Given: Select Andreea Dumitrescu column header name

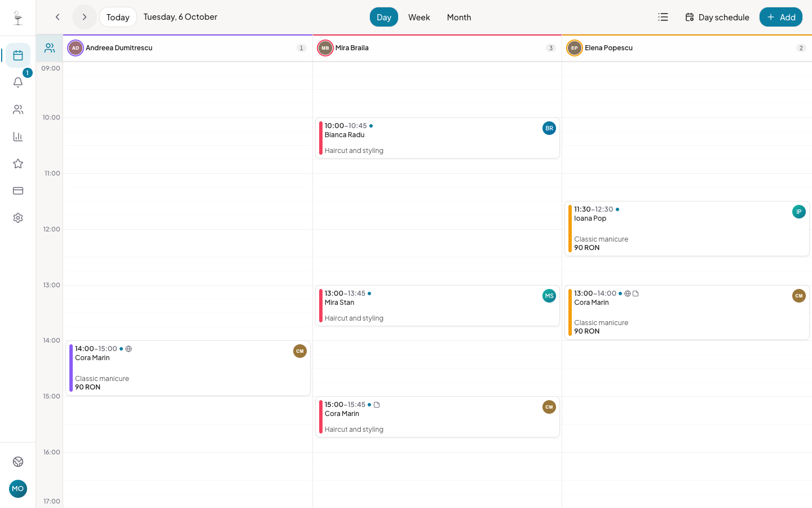Looking at the screenshot, I should [x=119, y=48].
